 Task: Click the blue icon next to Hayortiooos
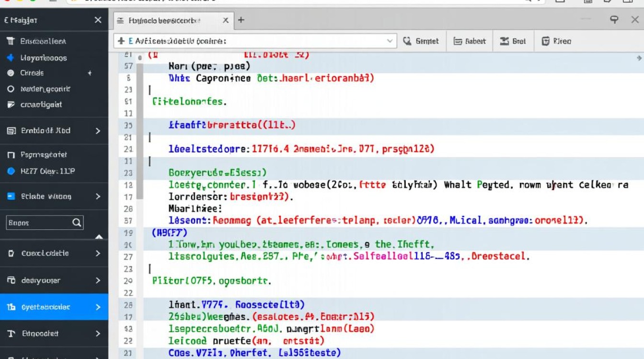pos(11,58)
